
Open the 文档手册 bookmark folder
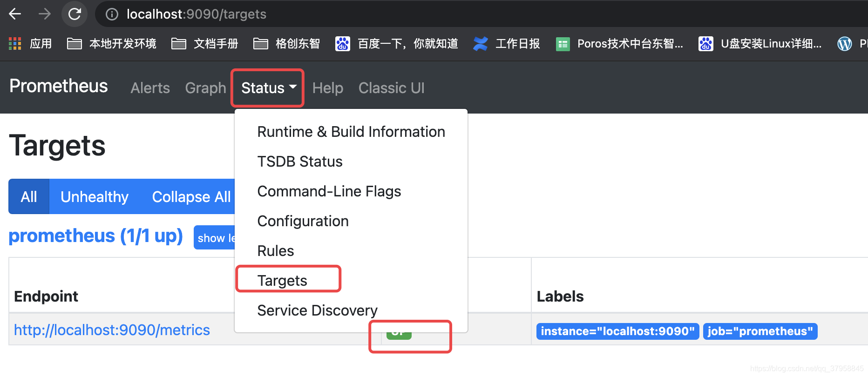[x=205, y=44]
